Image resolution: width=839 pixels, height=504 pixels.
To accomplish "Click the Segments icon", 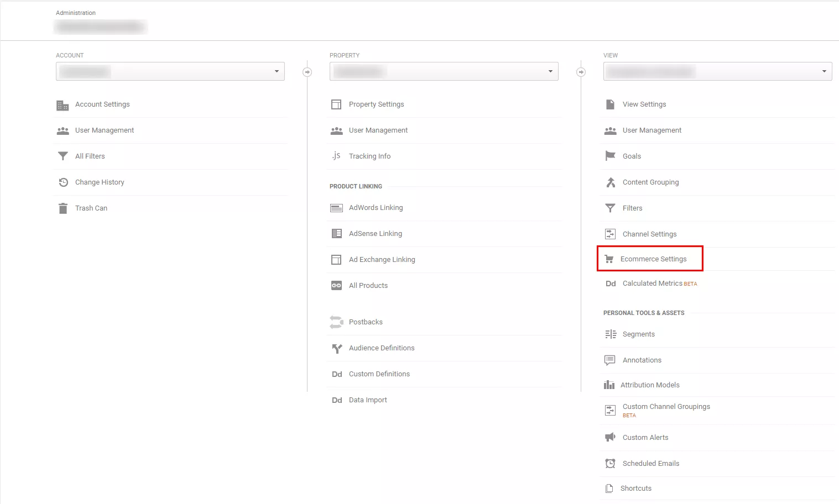I will (611, 334).
